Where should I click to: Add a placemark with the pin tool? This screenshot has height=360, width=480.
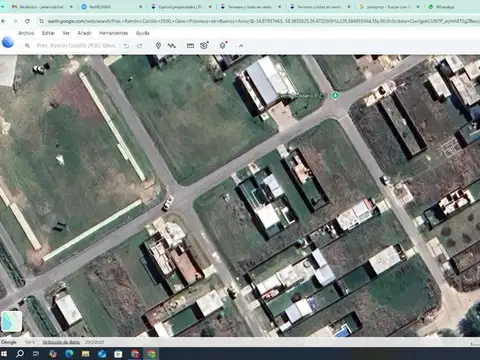pyautogui.click(x=158, y=46)
